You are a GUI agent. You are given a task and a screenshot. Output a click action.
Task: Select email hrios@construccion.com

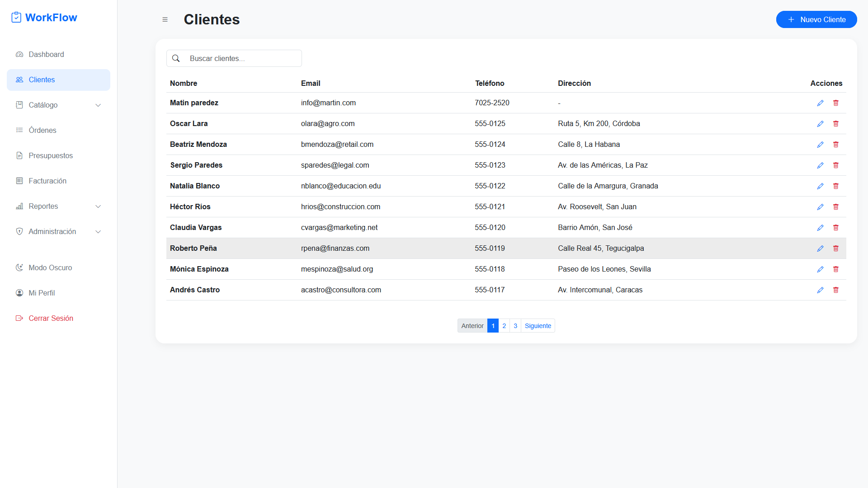pyautogui.click(x=340, y=207)
